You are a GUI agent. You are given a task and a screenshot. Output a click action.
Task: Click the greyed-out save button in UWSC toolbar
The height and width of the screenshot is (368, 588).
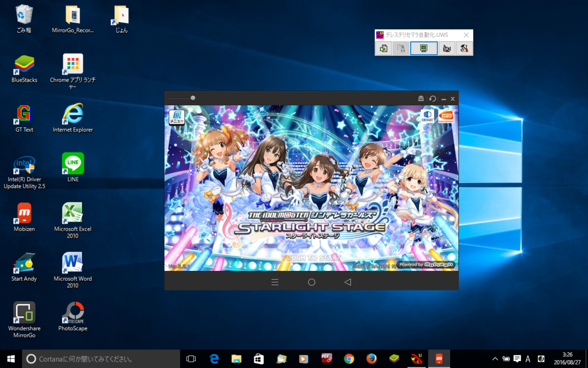pos(401,48)
